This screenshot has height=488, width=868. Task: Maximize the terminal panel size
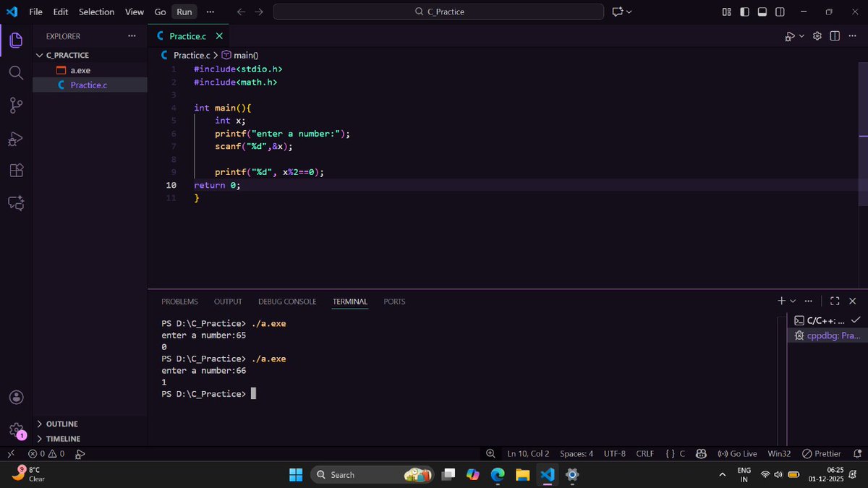click(x=835, y=301)
